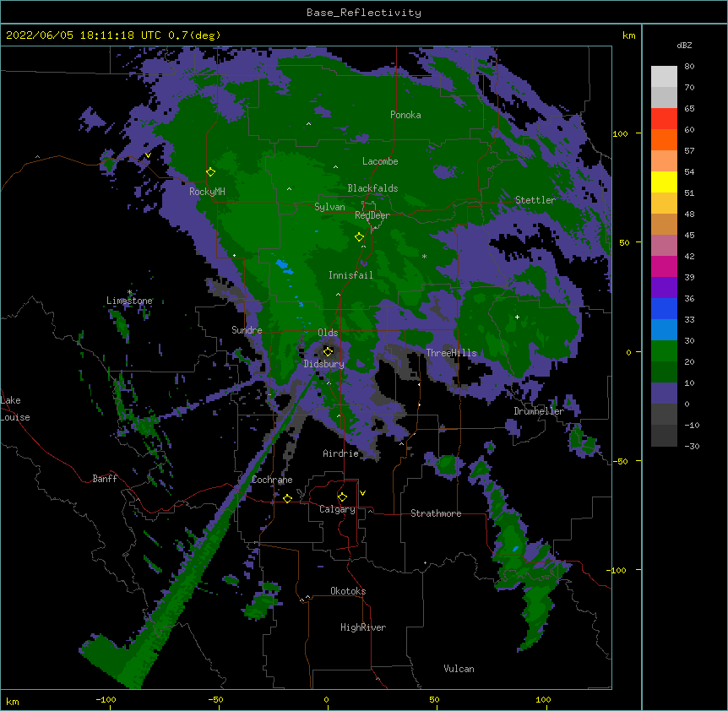Click the yellow station marker above RockyMH
728x711 pixels.
[211, 172]
